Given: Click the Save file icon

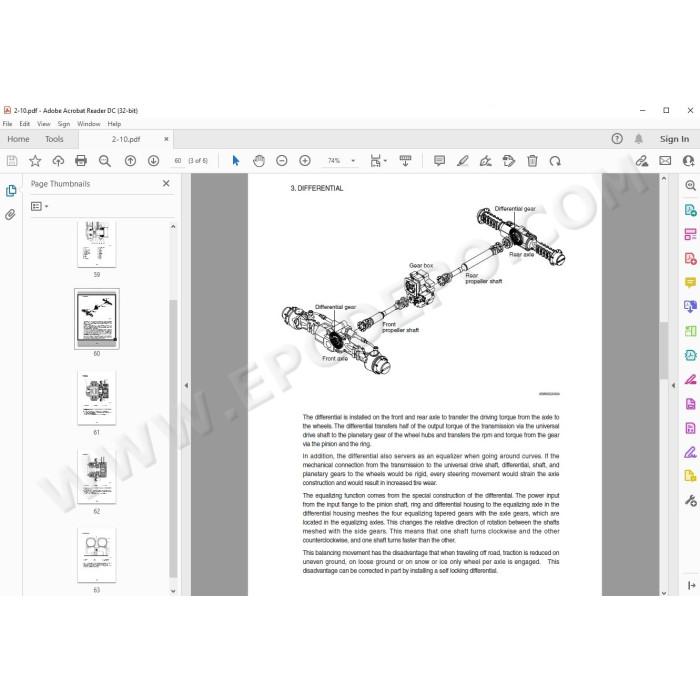Looking at the screenshot, I should click(12, 161).
